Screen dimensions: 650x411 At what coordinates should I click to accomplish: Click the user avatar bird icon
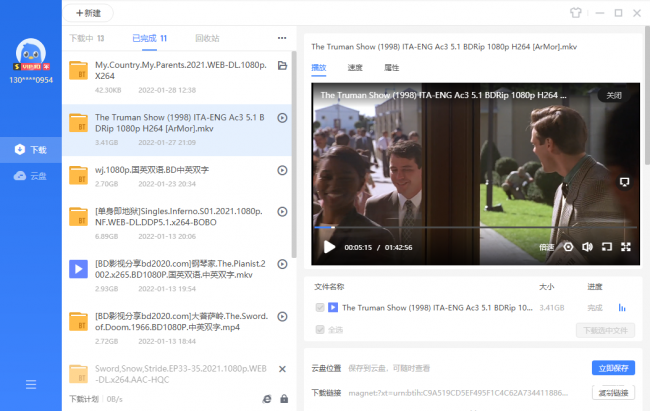31,54
